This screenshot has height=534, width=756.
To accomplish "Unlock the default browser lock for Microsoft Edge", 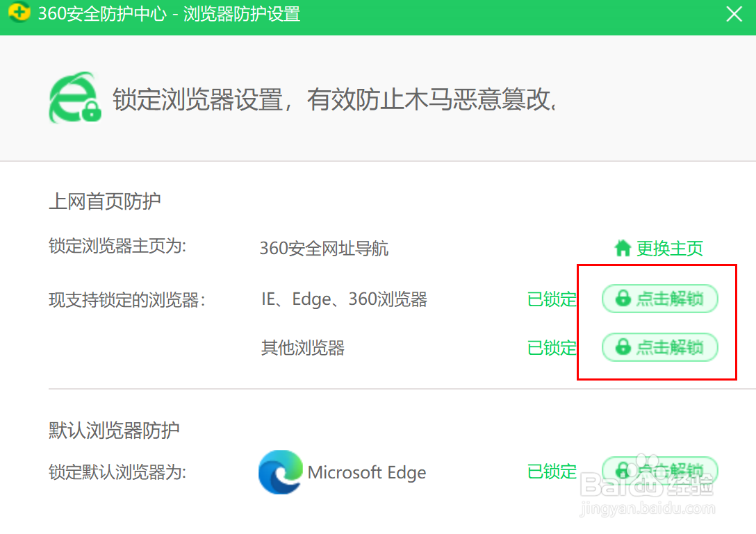I will [659, 471].
